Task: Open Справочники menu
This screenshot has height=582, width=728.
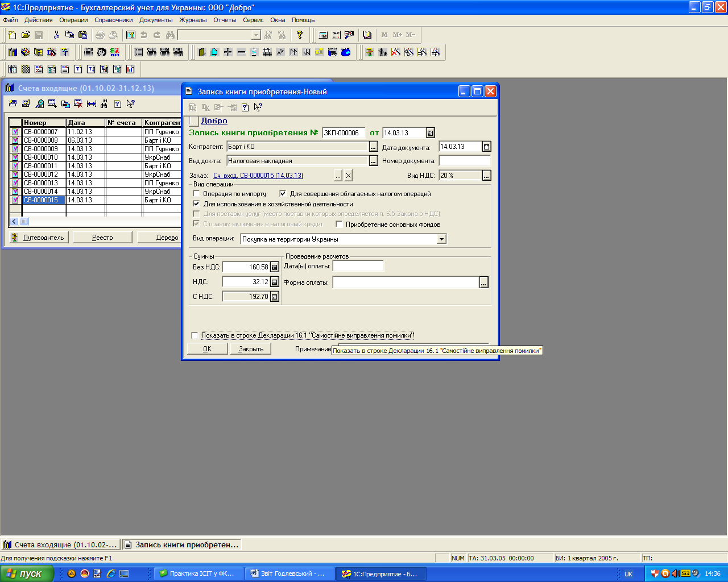Action: (x=114, y=20)
